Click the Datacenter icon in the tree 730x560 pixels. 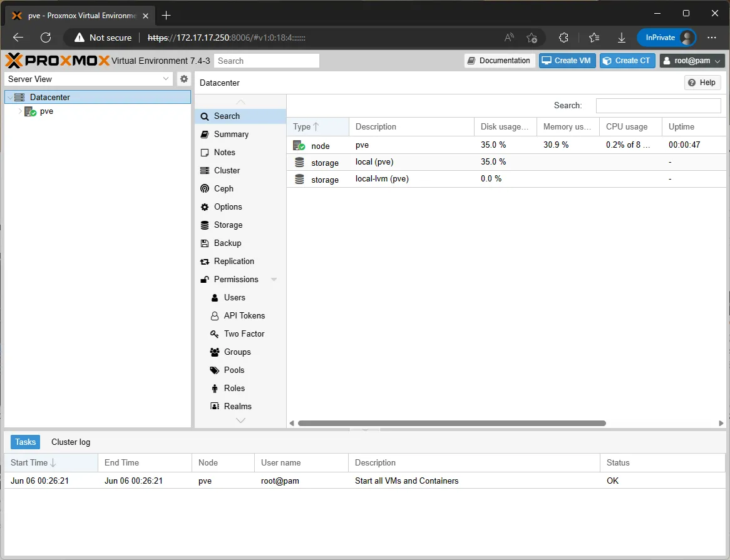[19, 97]
